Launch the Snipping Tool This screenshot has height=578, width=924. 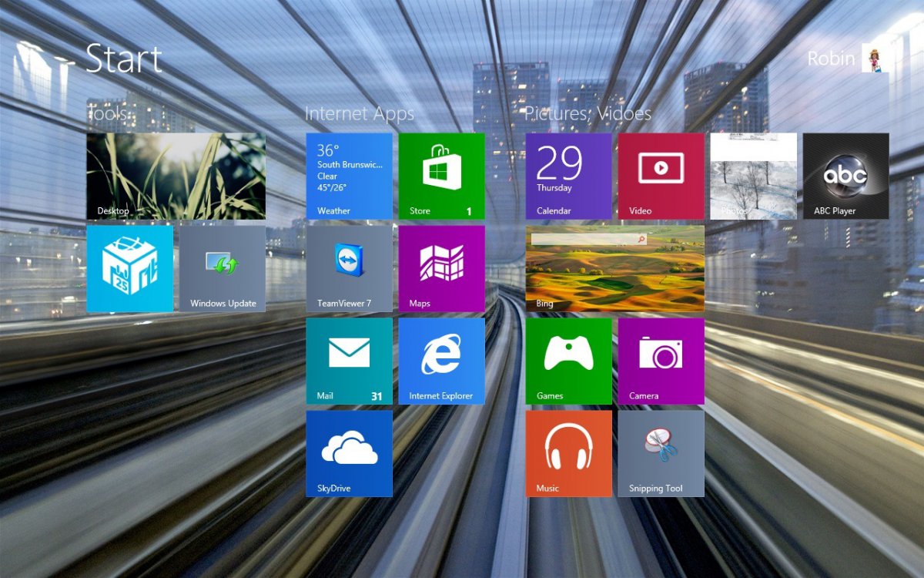click(x=661, y=453)
